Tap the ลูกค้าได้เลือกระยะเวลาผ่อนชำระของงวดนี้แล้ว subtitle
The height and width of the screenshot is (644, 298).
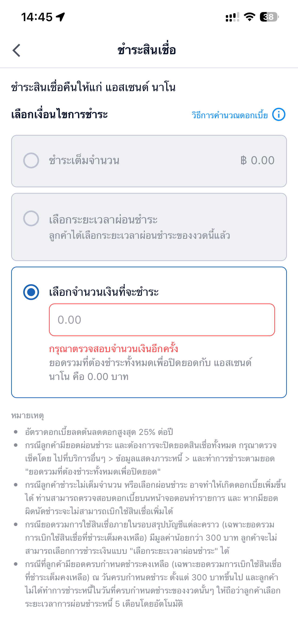pos(139,236)
